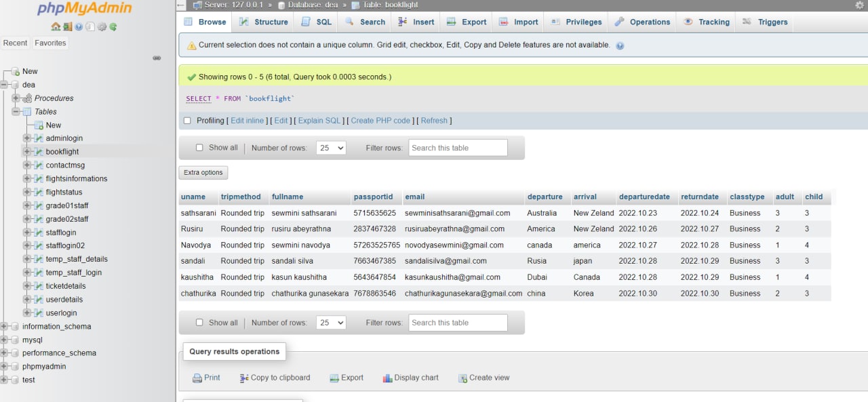This screenshot has height=402, width=868.
Task: Click the page settings gear top right
Action: pyautogui.click(x=859, y=5)
